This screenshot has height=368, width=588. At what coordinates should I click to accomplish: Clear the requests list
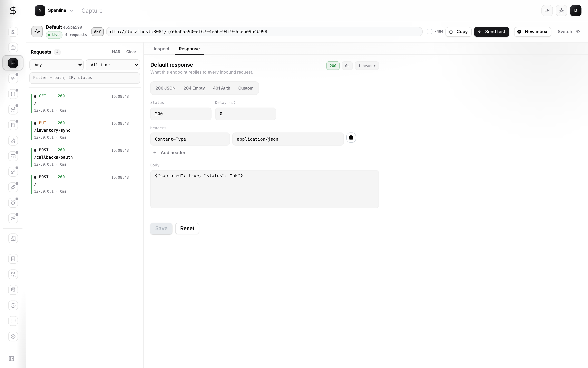click(131, 52)
